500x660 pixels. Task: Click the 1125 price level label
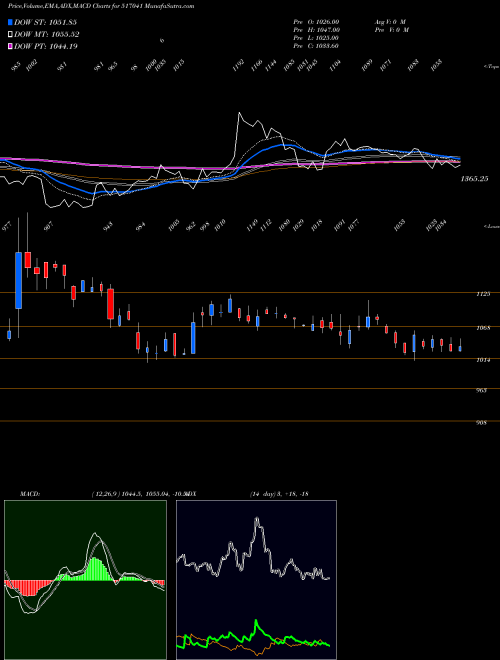[484, 294]
